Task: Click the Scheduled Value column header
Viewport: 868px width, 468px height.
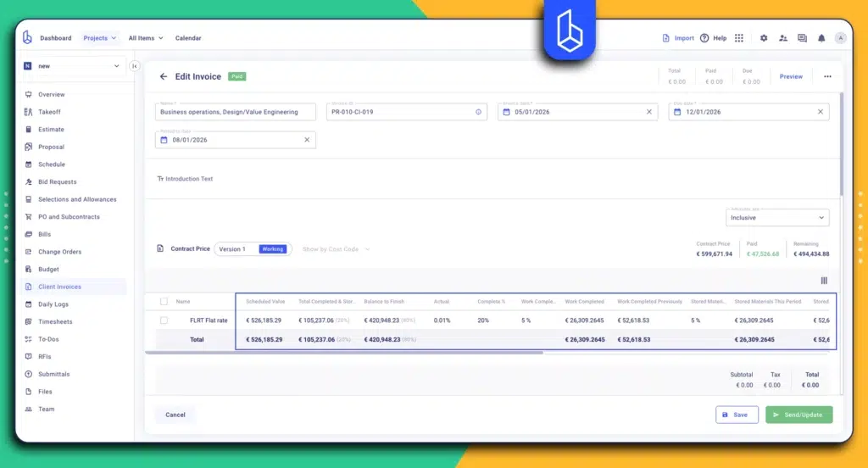Action: 265,302
